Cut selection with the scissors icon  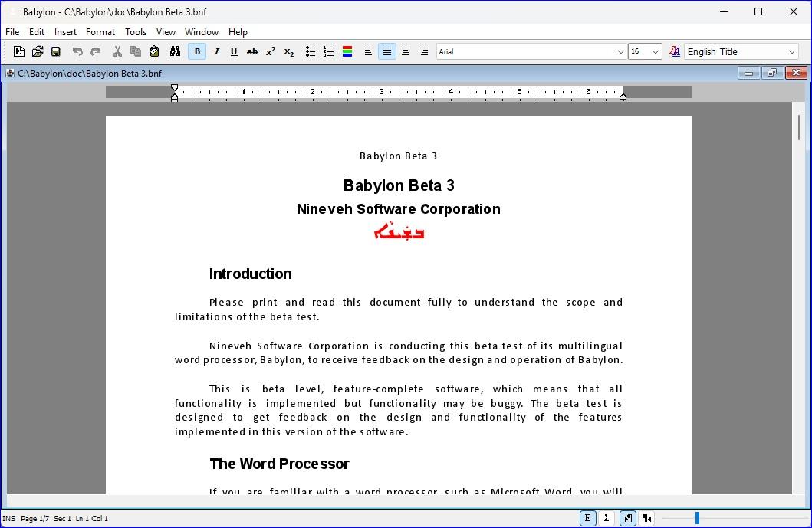[117, 51]
